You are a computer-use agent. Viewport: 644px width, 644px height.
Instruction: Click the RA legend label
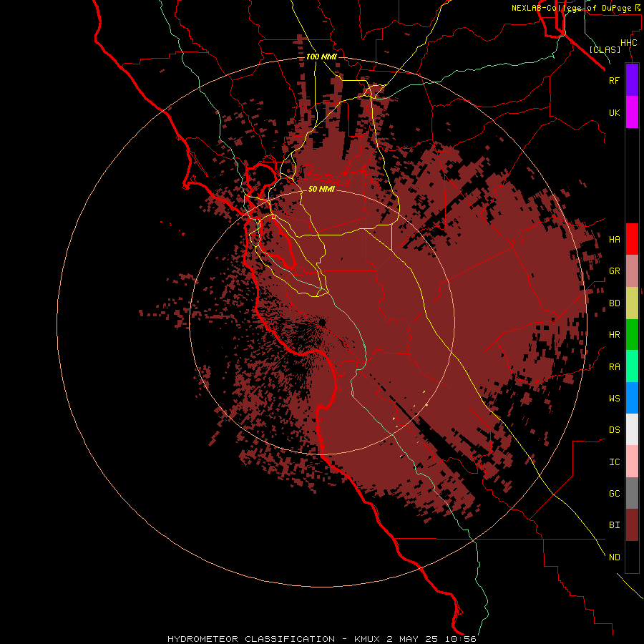tap(614, 367)
